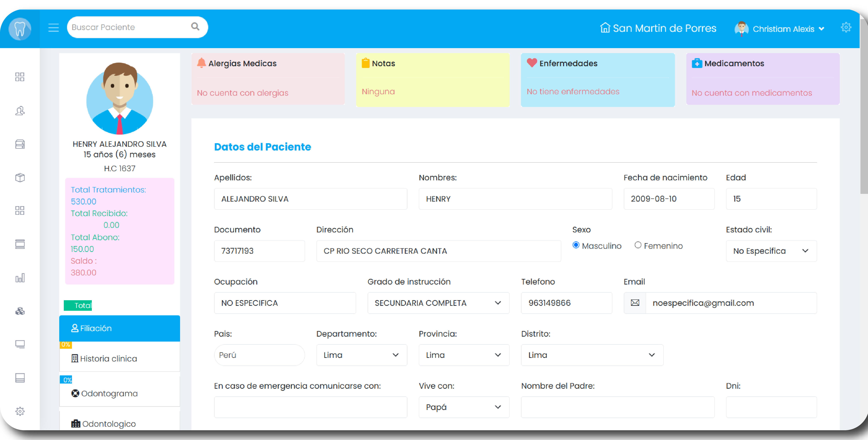The image size is (868, 440).
Task: Click the box package sidebar icon
Action: coord(20,178)
